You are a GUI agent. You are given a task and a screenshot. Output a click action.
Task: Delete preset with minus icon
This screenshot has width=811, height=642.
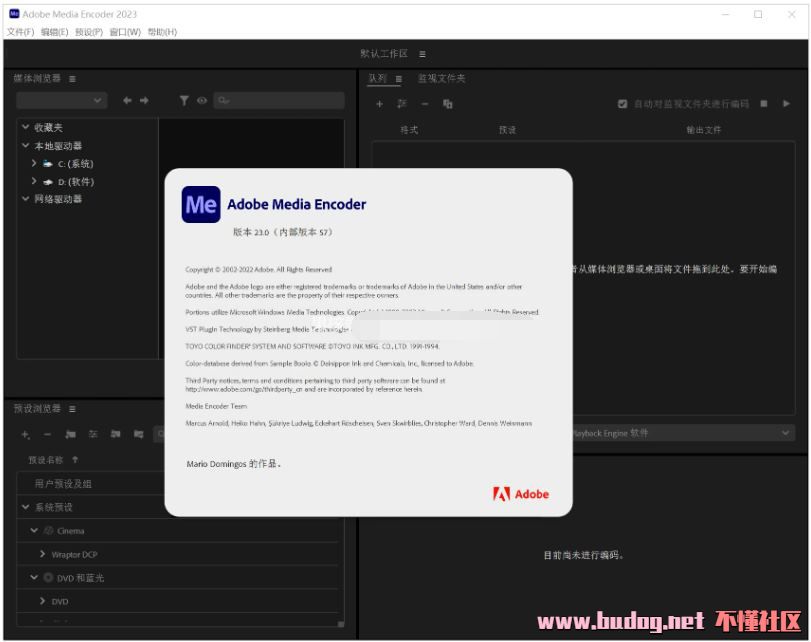click(48, 435)
